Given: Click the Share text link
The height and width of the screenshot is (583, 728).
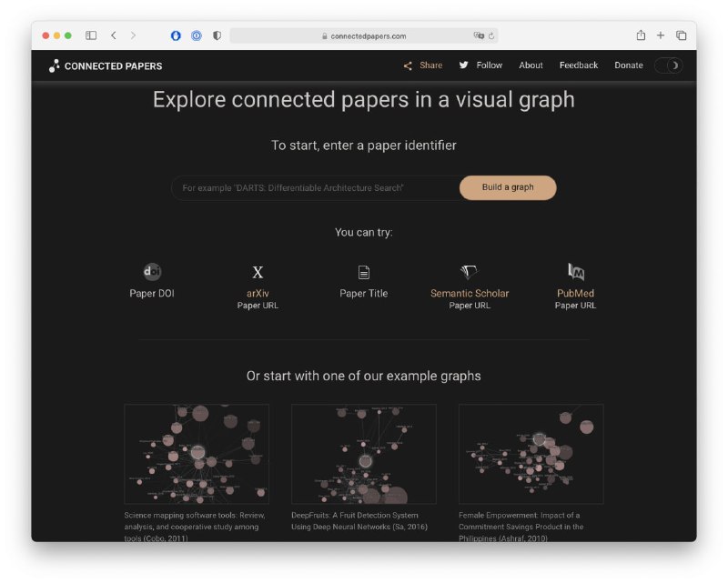Looking at the screenshot, I should pos(430,65).
